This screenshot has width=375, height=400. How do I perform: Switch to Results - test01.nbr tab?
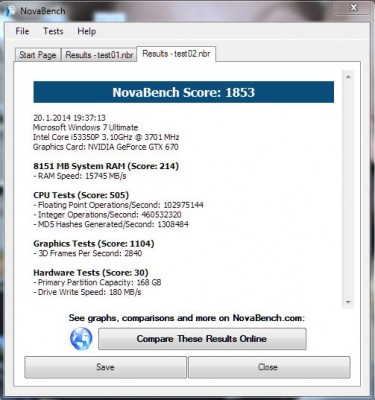point(99,55)
